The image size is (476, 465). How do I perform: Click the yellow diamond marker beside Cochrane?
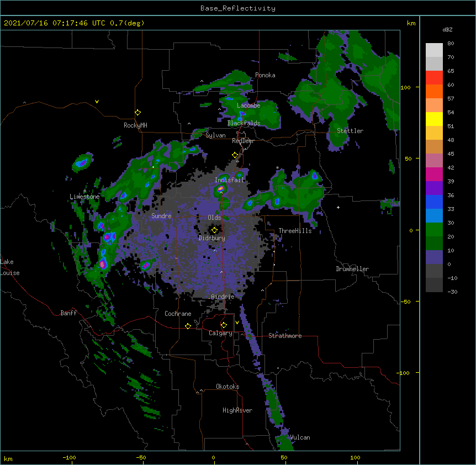(x=188, y=326)
